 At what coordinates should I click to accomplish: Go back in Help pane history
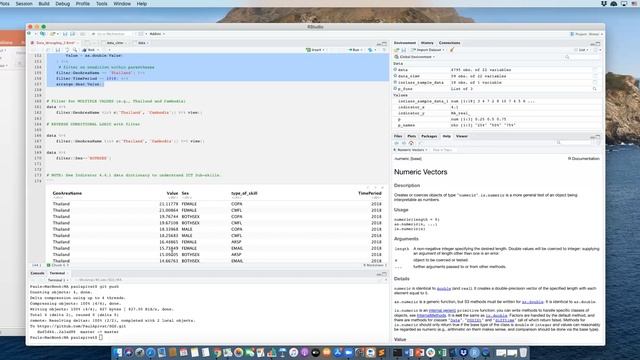point(396,143)
